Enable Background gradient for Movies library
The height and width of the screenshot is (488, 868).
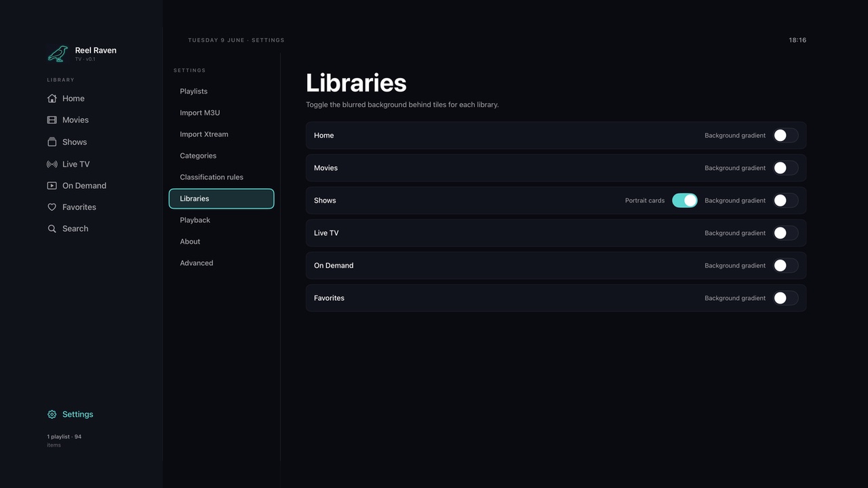pos(785,168)
